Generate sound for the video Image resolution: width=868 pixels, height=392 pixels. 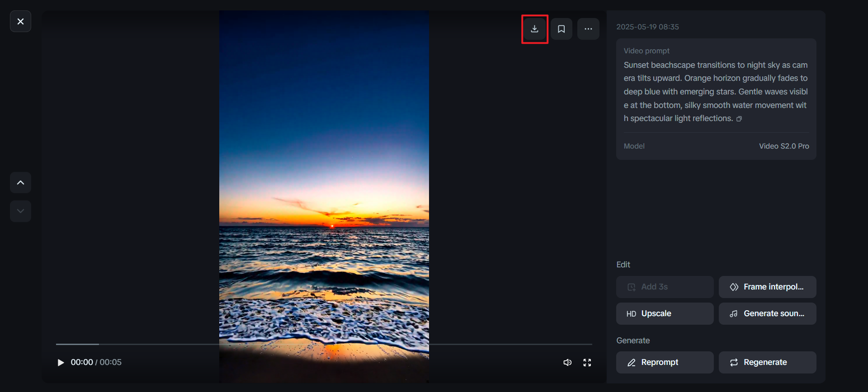pyautogui.click(x=767, y=313)
